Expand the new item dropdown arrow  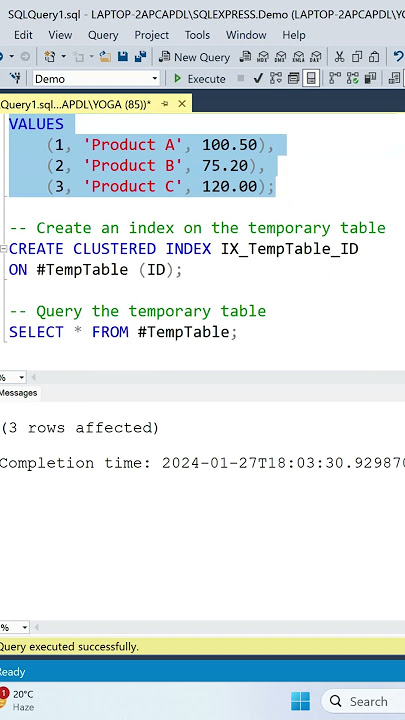click(63, 57)
